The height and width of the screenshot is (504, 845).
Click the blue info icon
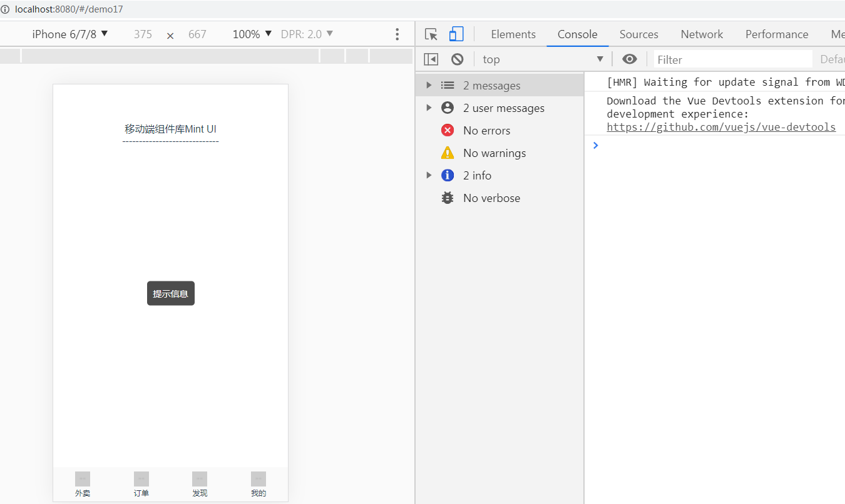448,175
